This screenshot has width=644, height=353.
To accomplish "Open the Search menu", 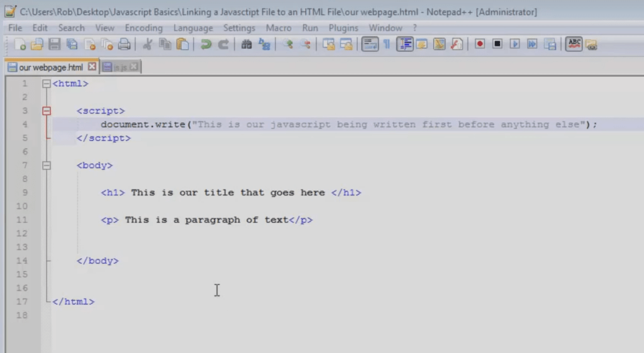I will (x=72, y=28).
